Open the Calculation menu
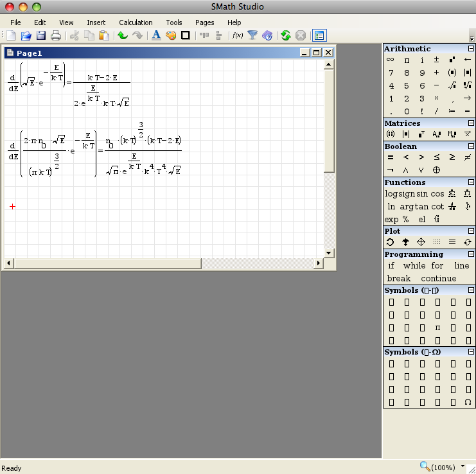 click(136, 22)
